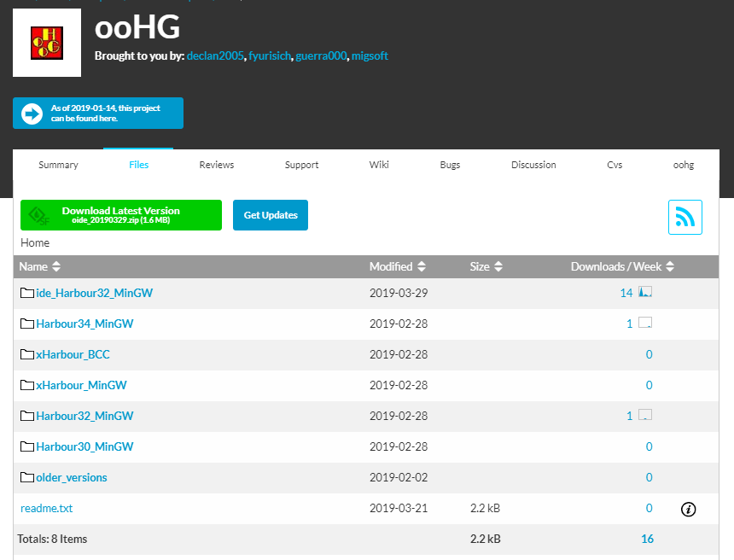View download stats chart for ide_Harbour32_MinGW
Screen dimensions: 734x560
645,292
